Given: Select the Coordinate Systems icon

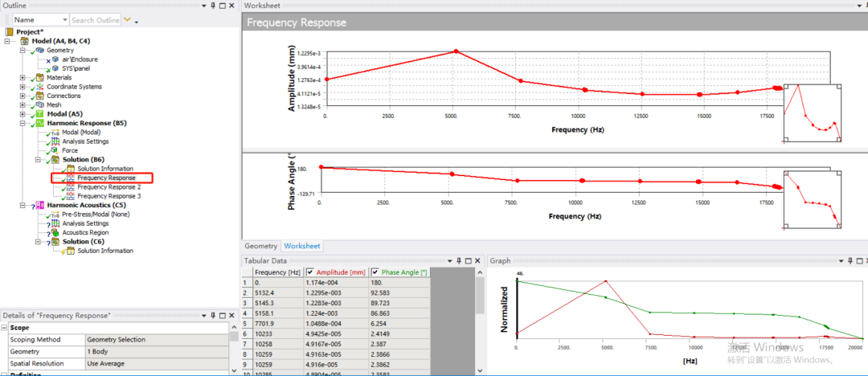Looking at the screenshot, I should (x=40, y=87).
